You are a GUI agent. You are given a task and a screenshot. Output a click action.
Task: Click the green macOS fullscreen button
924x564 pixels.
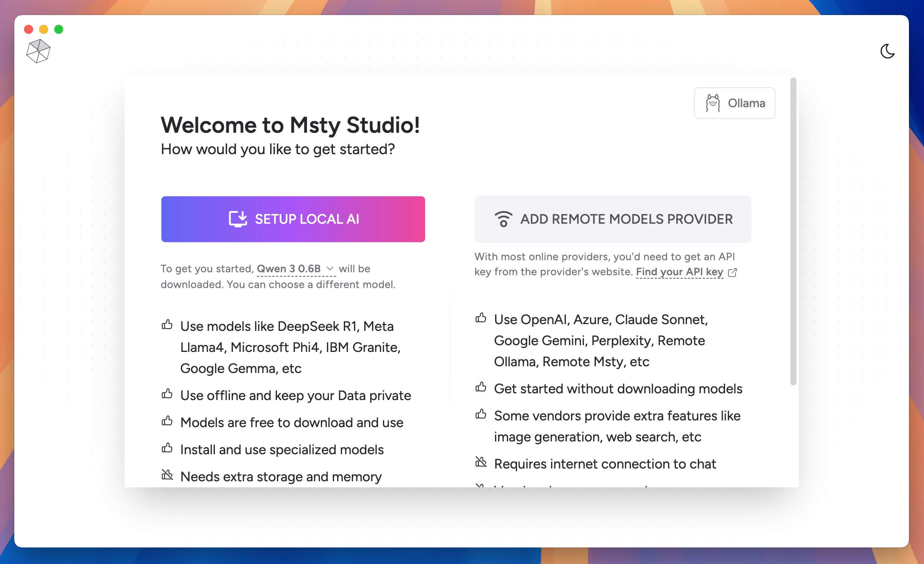tap(59, 29)
